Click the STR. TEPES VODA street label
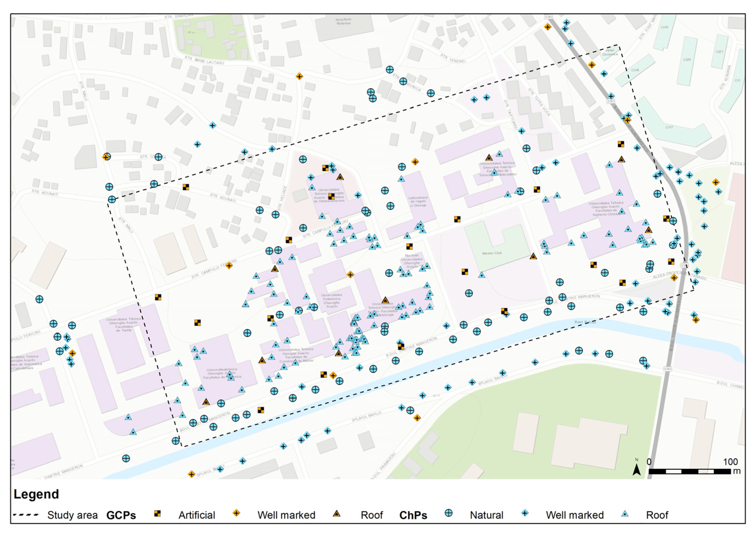This screenshot has height=535, width=756. point(539,102)
